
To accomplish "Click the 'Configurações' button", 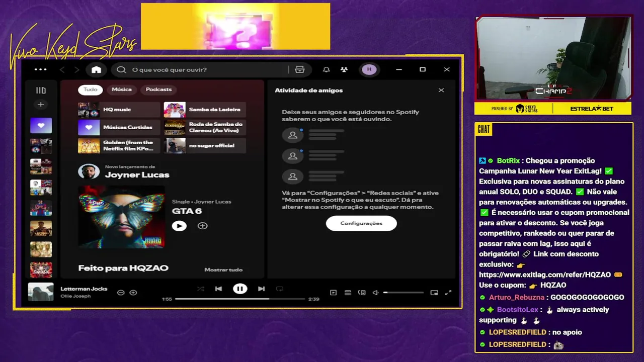I will 361,223.
